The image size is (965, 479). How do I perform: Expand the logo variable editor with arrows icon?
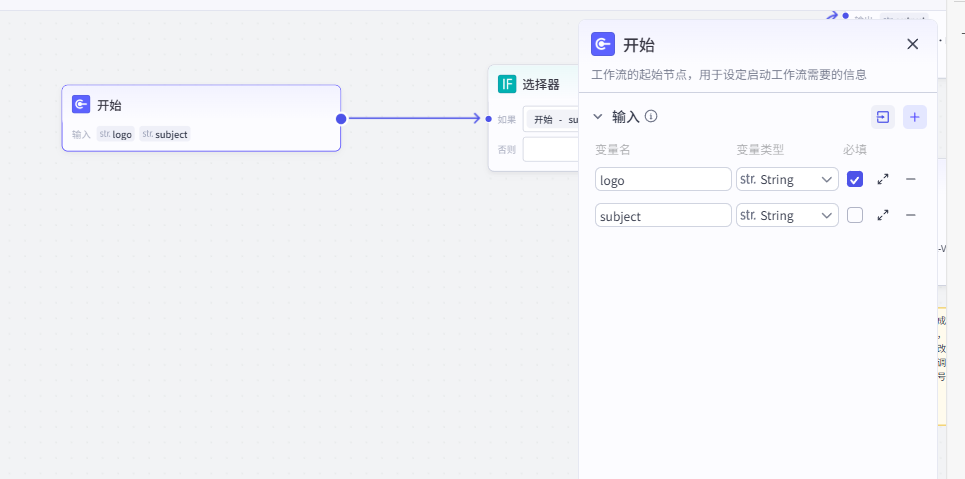coord(883,179)
